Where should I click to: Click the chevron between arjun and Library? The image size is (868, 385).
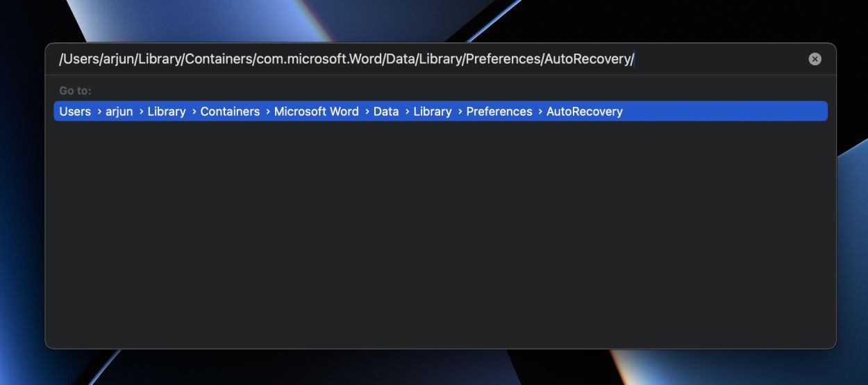click(x=140, y=111)
